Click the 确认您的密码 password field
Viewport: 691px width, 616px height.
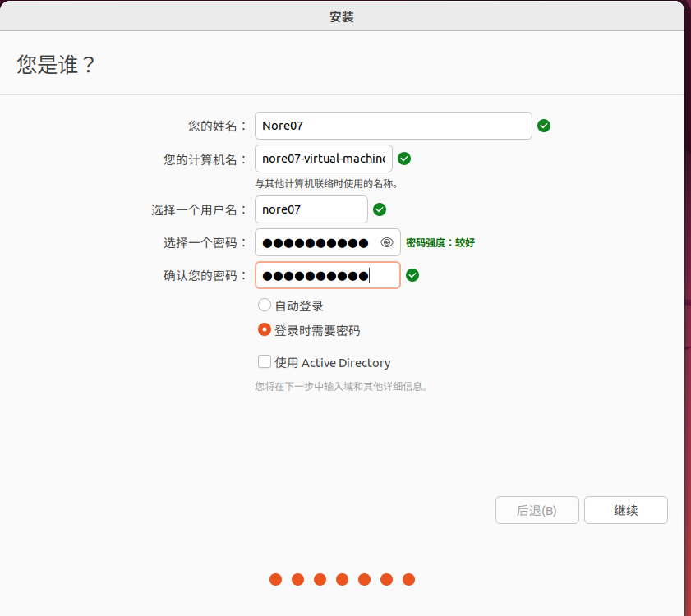(x=327, y=275)
